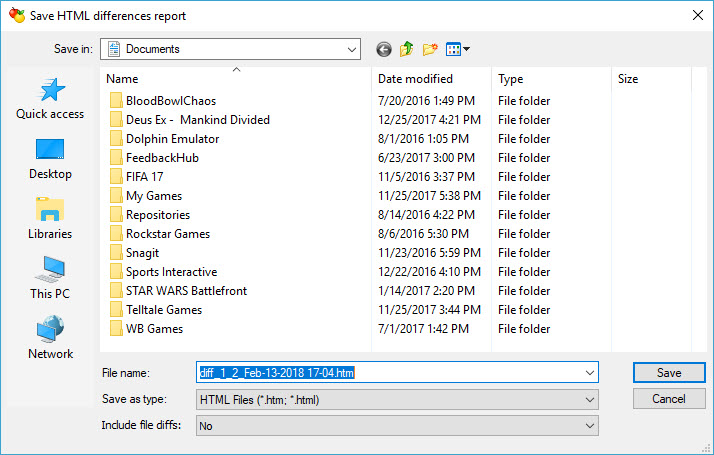Open Desktop location in sidebar
Viewport: 714px width, 455px height.
[x=50, y=159]
